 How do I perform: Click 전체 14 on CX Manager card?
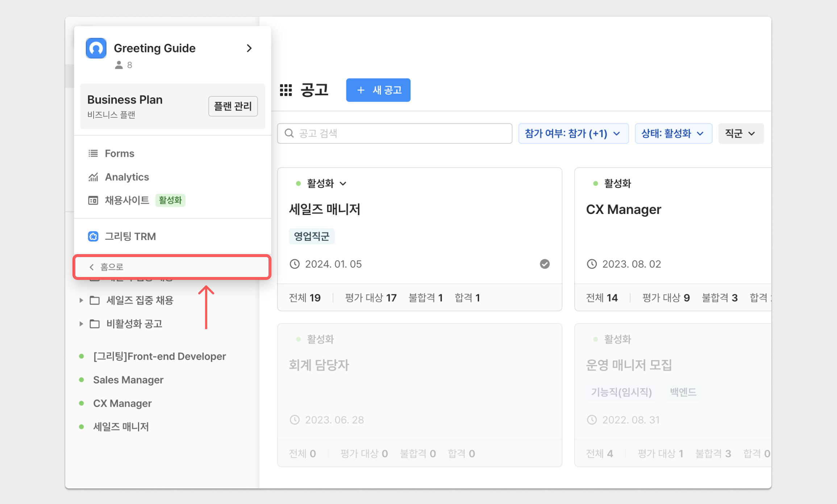click(602, 298)
